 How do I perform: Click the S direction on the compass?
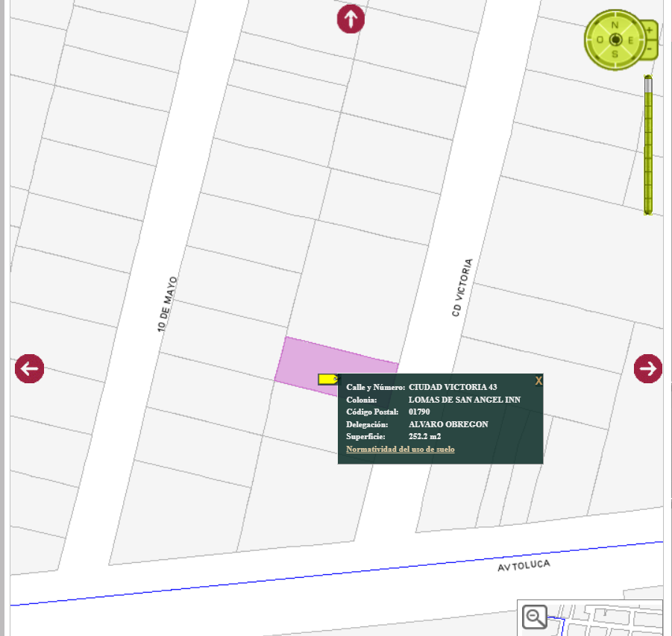point(615,54)
